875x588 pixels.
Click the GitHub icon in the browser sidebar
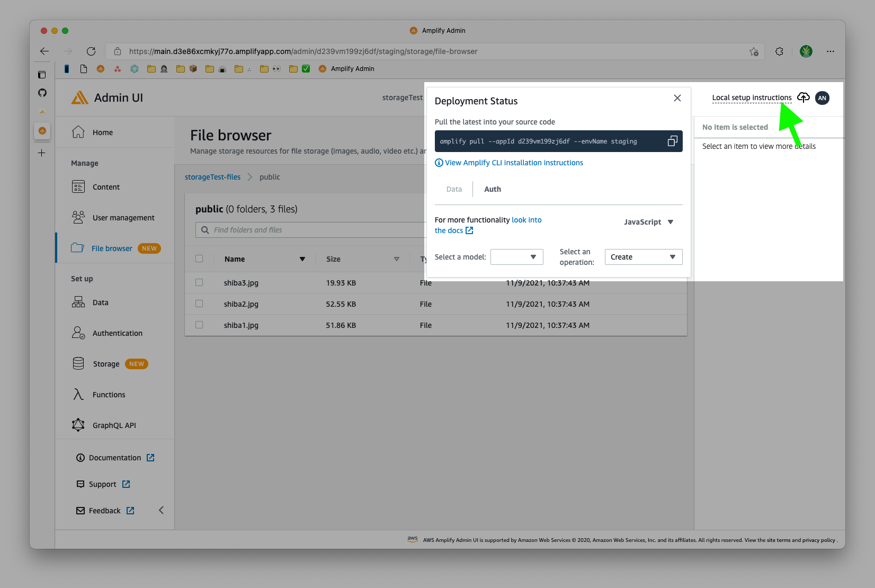pyautogui.click(x=42, y=93)
